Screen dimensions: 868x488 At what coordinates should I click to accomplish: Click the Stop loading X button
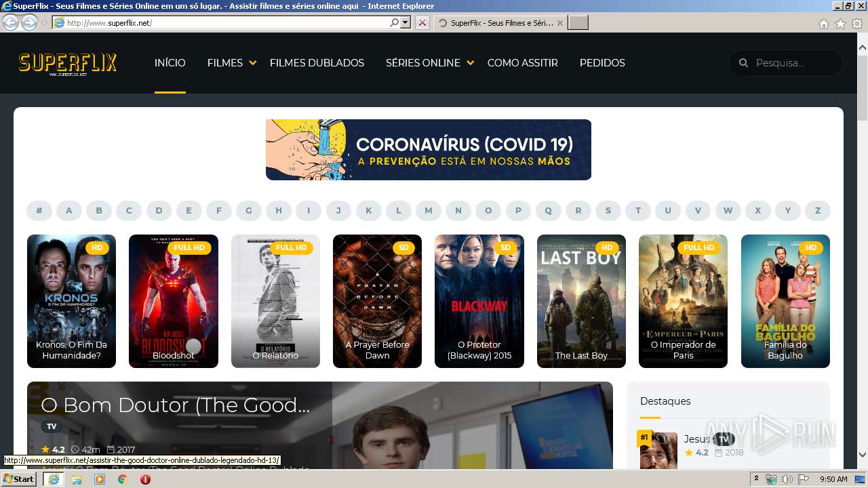tap(422, 22)
